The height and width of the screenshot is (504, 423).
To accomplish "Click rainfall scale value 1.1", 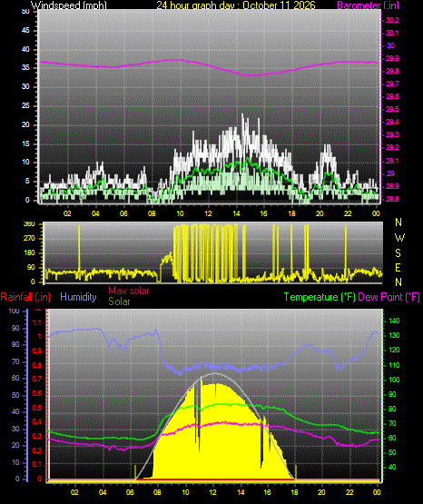I will tap(37, 322).
